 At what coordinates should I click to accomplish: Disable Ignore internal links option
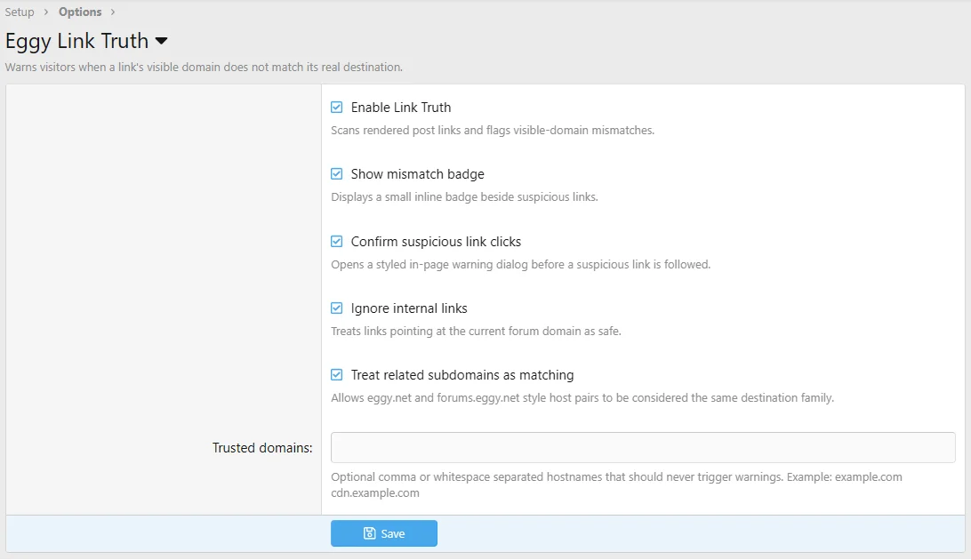pos(336,308)
